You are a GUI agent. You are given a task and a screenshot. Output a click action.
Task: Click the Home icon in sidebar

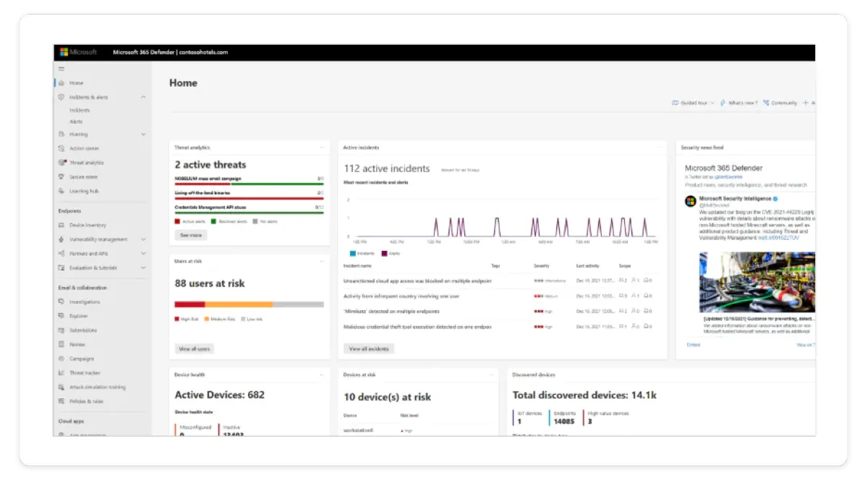coord(61,83)
